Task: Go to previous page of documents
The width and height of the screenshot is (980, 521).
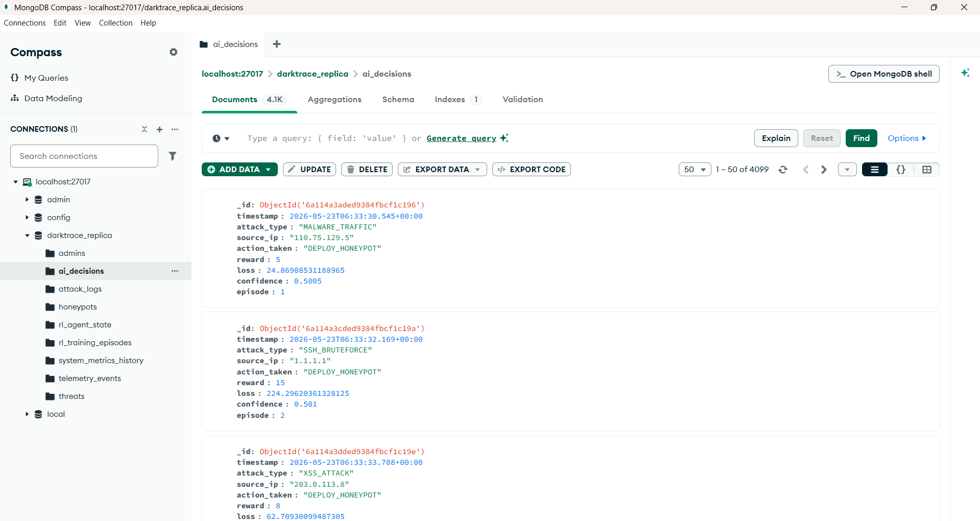Action: pos(805,170)
